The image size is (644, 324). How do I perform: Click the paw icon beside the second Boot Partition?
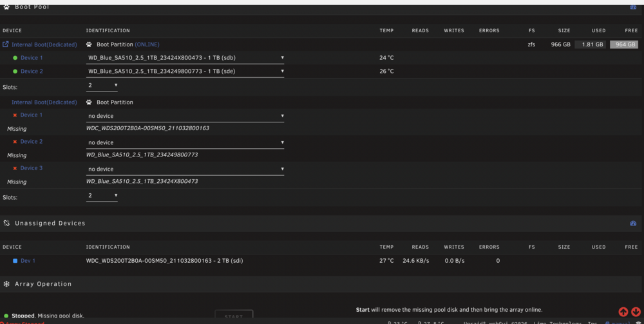click(x=89, y=102)
